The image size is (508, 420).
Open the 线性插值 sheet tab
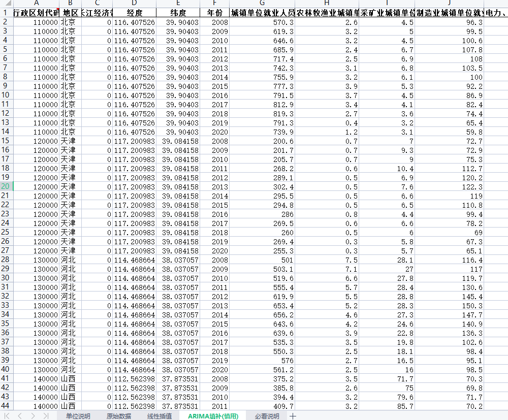160,416
